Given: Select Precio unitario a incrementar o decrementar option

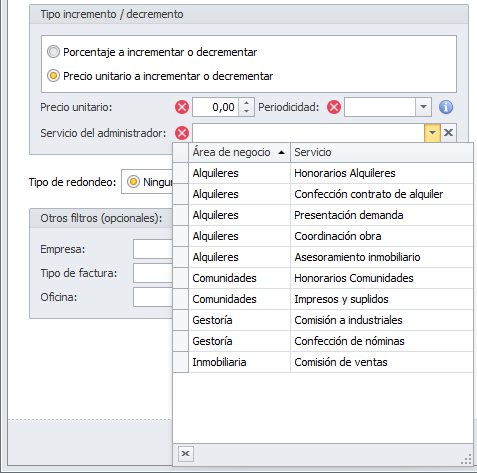Looking at the screenshot, I should pos(53,76).
